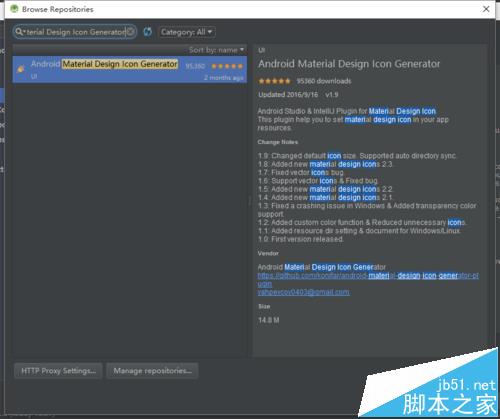The width and height of the screenshot is (500, 419).
Task: Click the HTTP Proxy Settings button
Action: (58, 371)
